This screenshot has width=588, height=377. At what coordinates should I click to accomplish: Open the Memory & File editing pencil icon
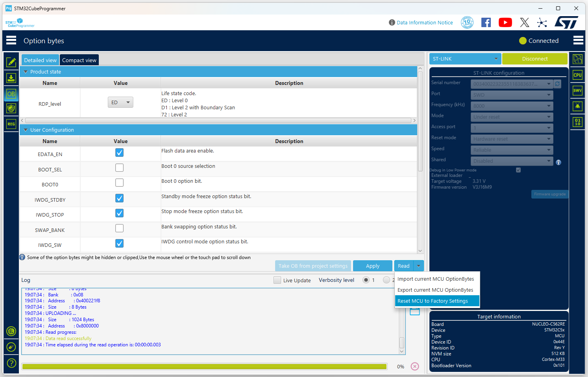click(11, 62)
